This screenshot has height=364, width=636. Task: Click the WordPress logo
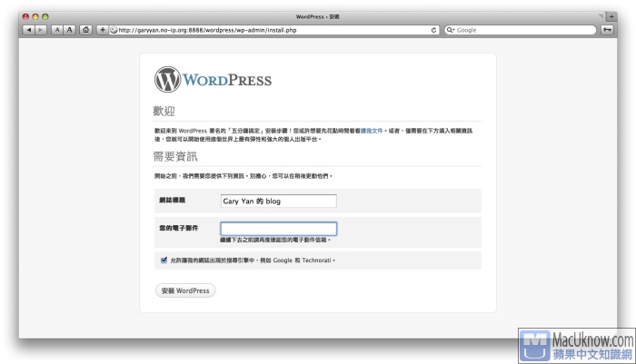coord(214,80)
